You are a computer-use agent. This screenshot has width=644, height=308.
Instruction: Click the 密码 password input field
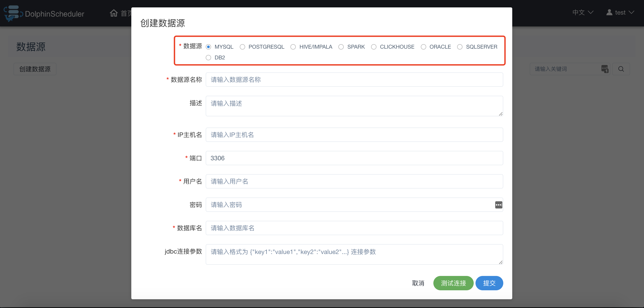[x=354, y=205]
